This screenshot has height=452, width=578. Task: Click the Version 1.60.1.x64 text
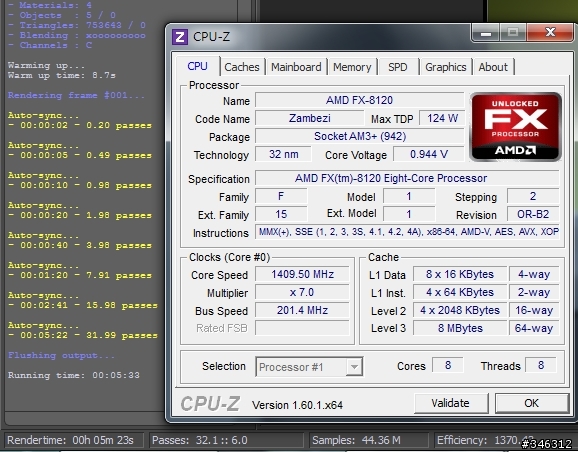pos(297,405)
